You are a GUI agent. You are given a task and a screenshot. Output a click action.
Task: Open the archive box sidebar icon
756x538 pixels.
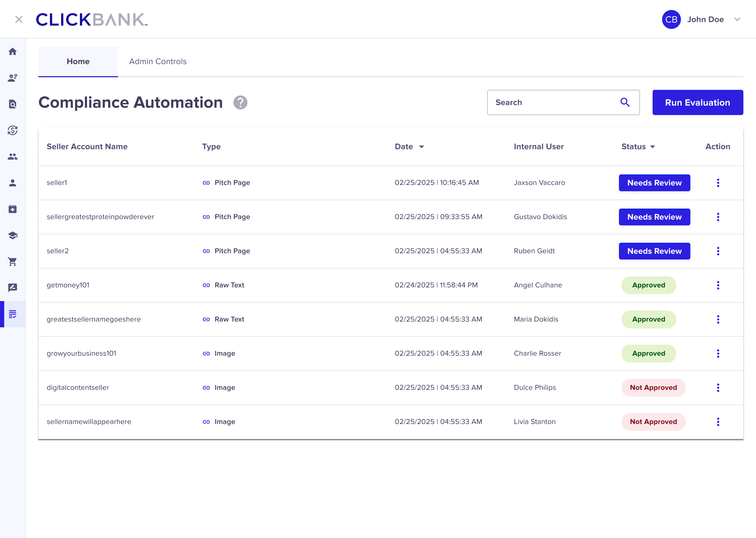[13, 209]
